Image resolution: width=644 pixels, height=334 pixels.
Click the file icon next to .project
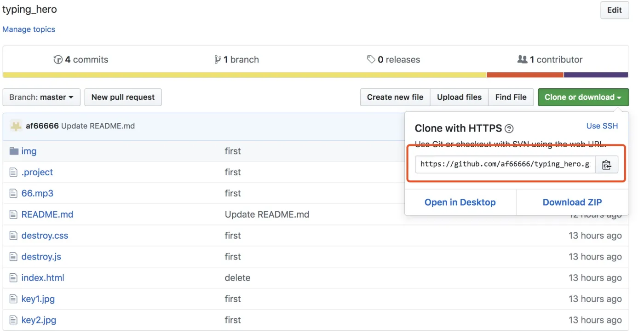(x=13, y=172)
